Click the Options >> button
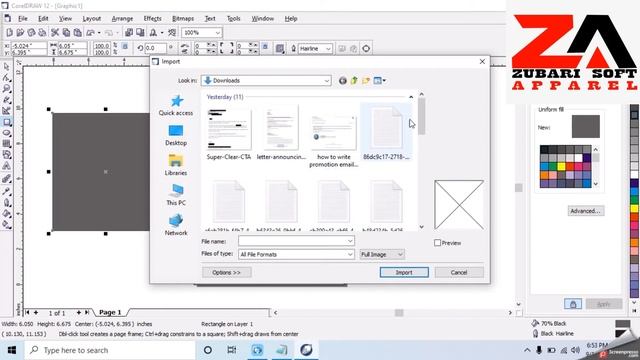Screen dimensions: 640x360 coord(227,272)
